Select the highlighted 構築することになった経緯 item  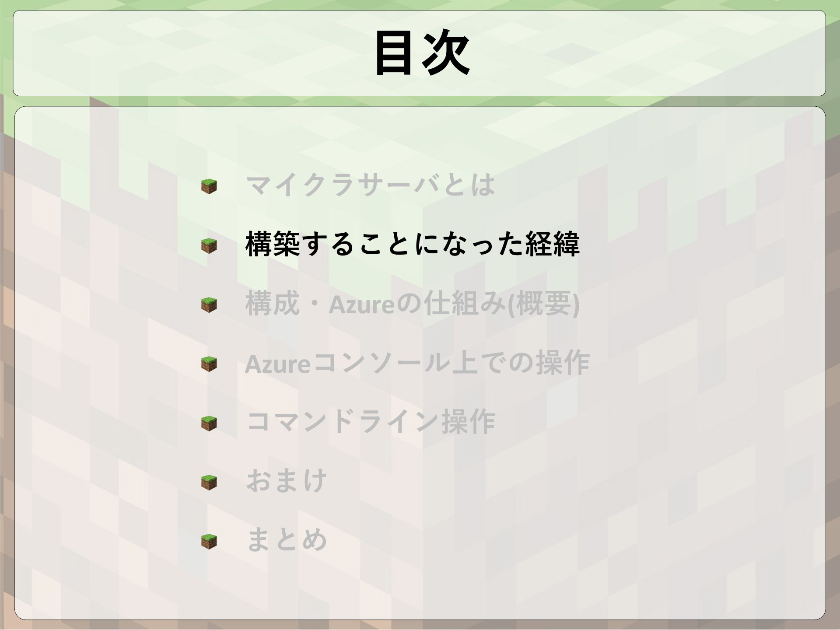[x=413, y=244]
